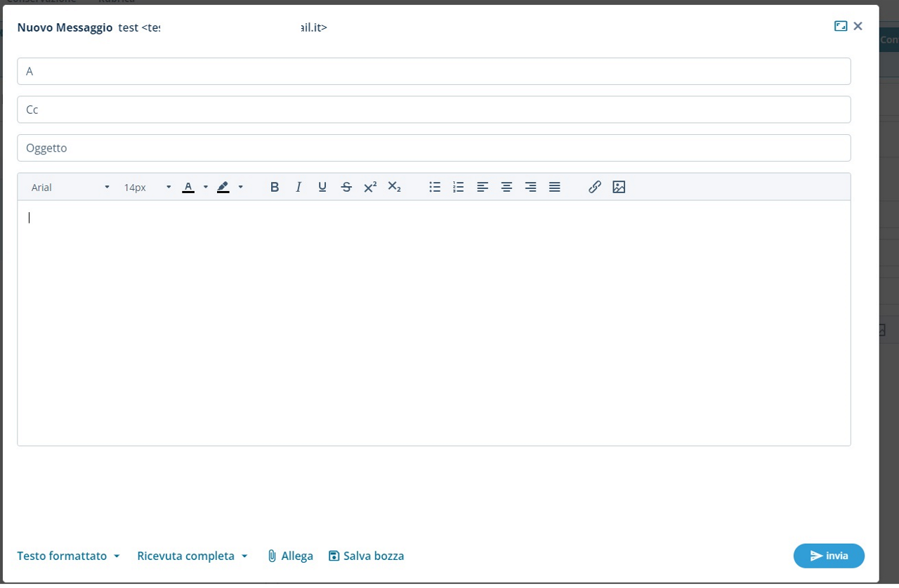Save draft with Salva bozza

pos(367,556)
